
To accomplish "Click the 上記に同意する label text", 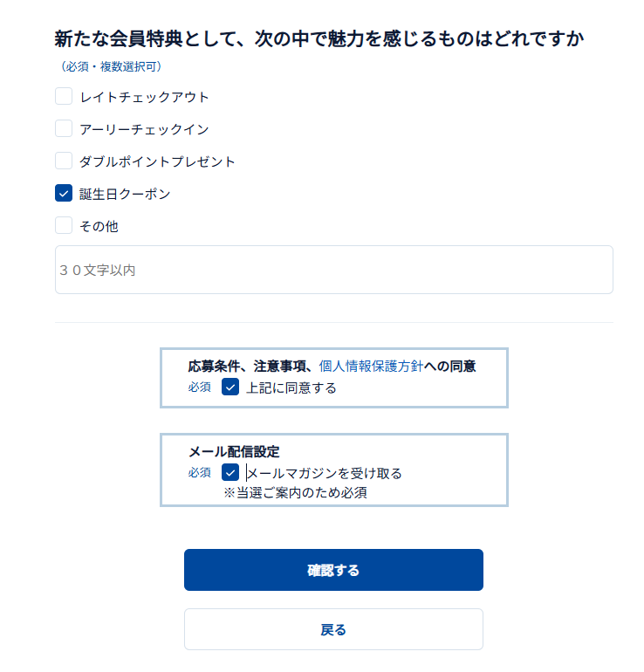I will pyautogui.click(x=291, y=387).
